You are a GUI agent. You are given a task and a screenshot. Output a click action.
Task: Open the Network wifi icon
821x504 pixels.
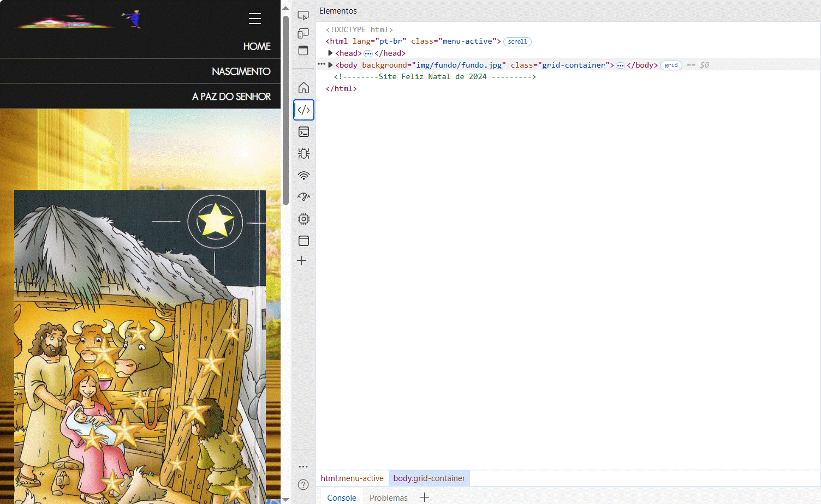click(304, 175)
